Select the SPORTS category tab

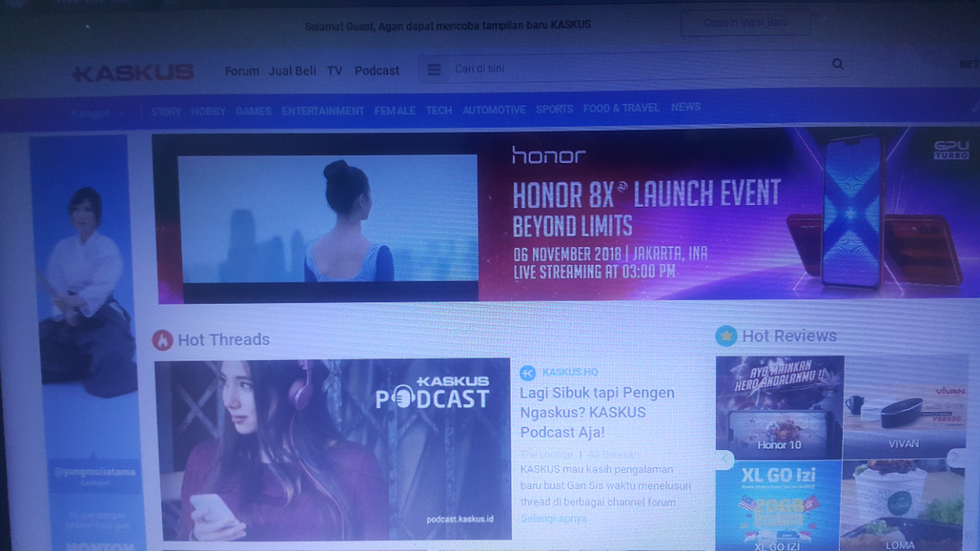(x=554, y=109)
